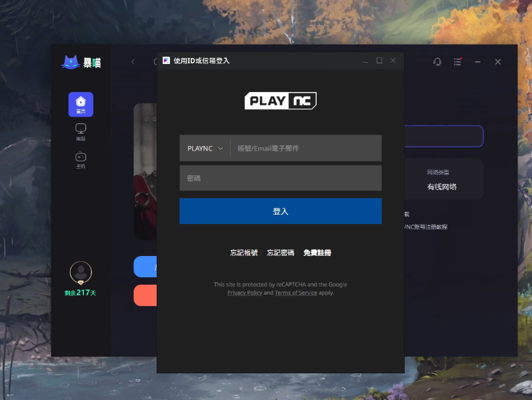Viewport: 532px width, 400px height.
Task: Open the Privacy Policy link
Action: pyautogui.click(x=245, y=293)
